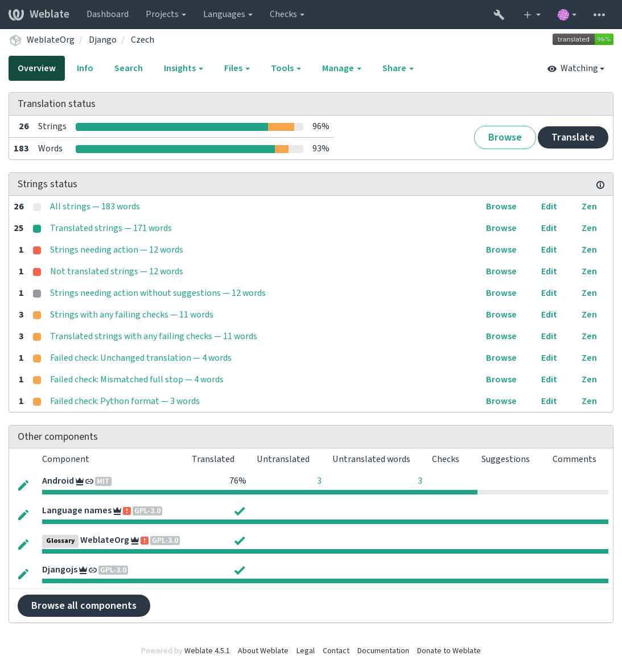Viewport: 622px width, 672px height.
Task: Click the pencil icon for Language names
Action: coord(23,515)
